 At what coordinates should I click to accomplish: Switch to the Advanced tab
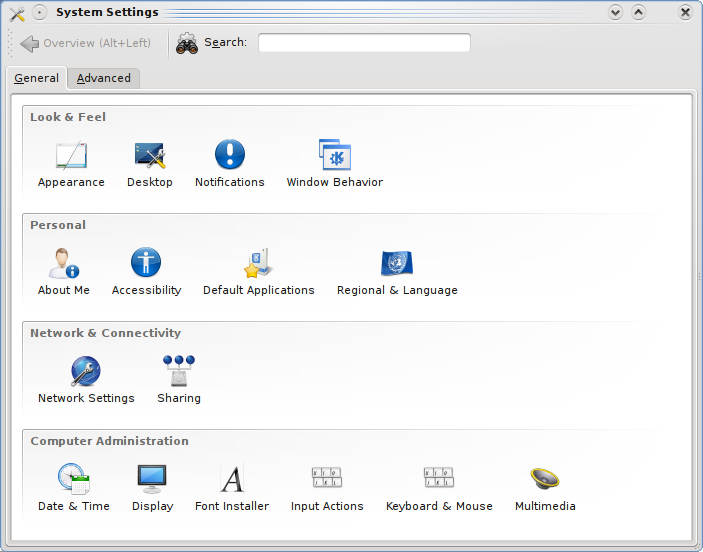(104, 78)
